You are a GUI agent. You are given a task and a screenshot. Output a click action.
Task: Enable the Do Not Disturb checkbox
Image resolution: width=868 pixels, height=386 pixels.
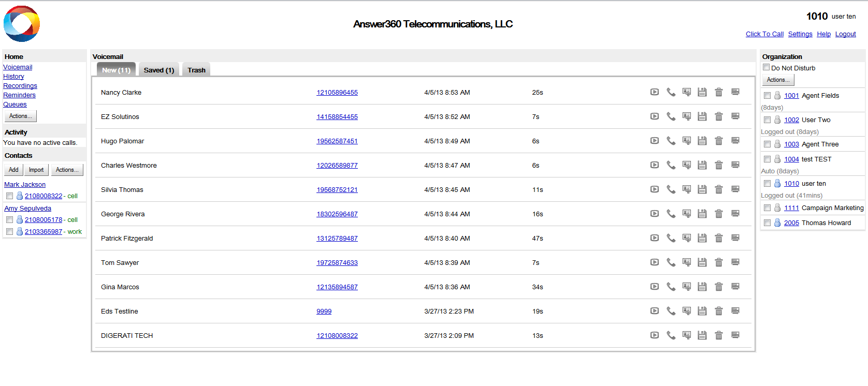pyautogui.click(x=766, y=67)
